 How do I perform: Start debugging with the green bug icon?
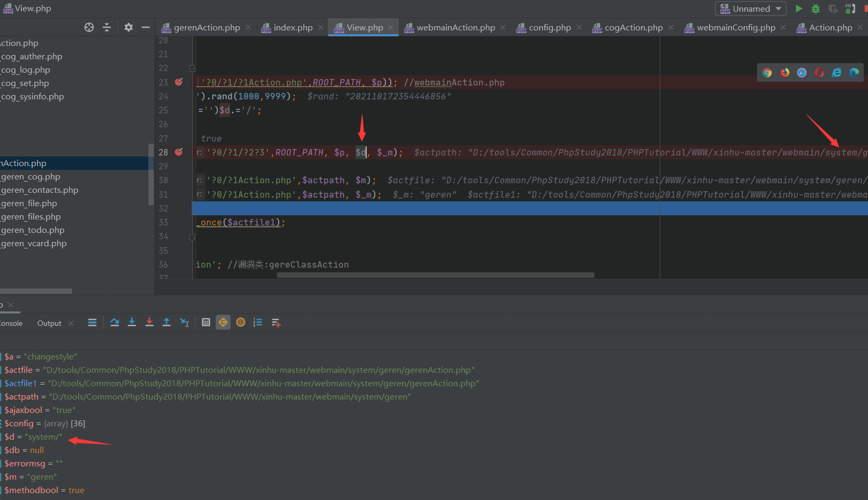click(x=816, y=9)
